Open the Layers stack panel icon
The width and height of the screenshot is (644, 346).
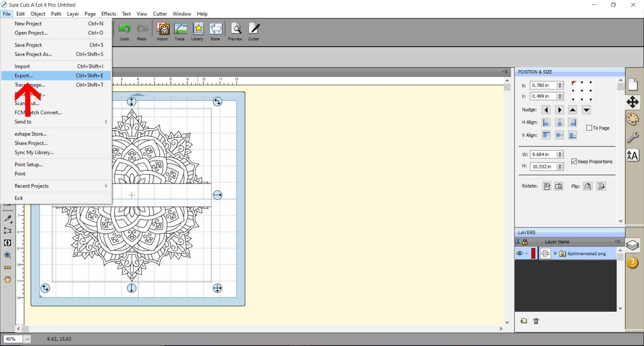tap(633, 245)
